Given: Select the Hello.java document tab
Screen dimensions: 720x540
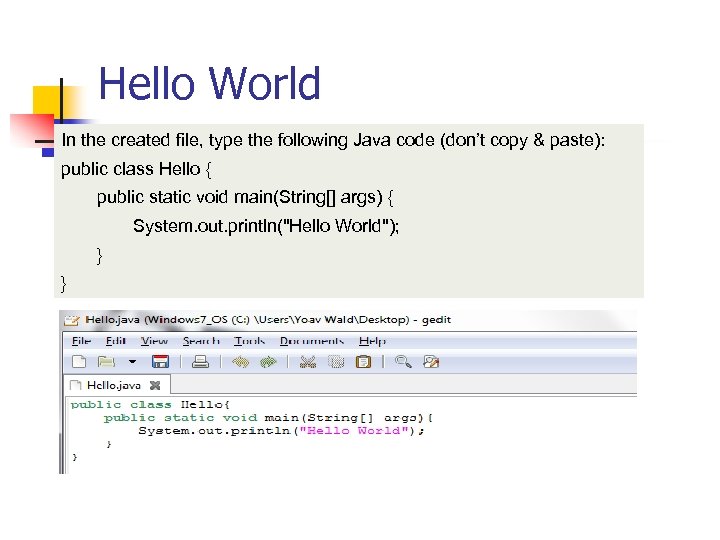Looking at the screenshot, I should click(117, 385).
